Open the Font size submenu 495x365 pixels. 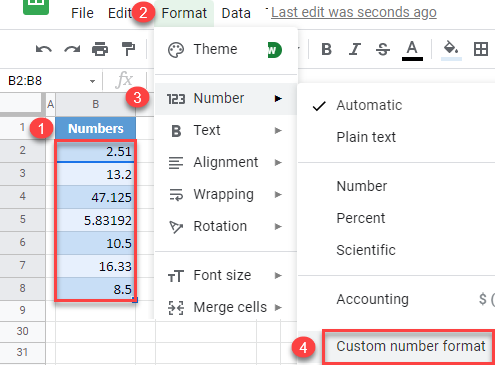(x=226, y=275)
